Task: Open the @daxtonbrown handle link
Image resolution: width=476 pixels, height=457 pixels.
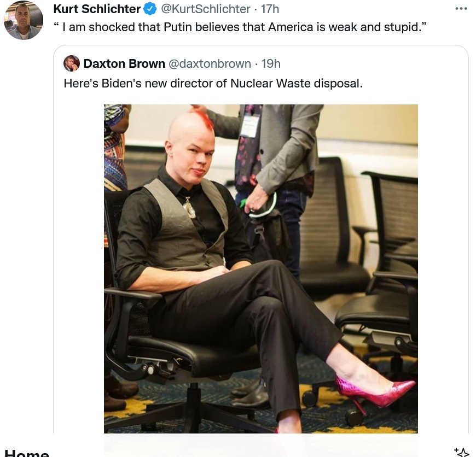Action: (210, 63)
